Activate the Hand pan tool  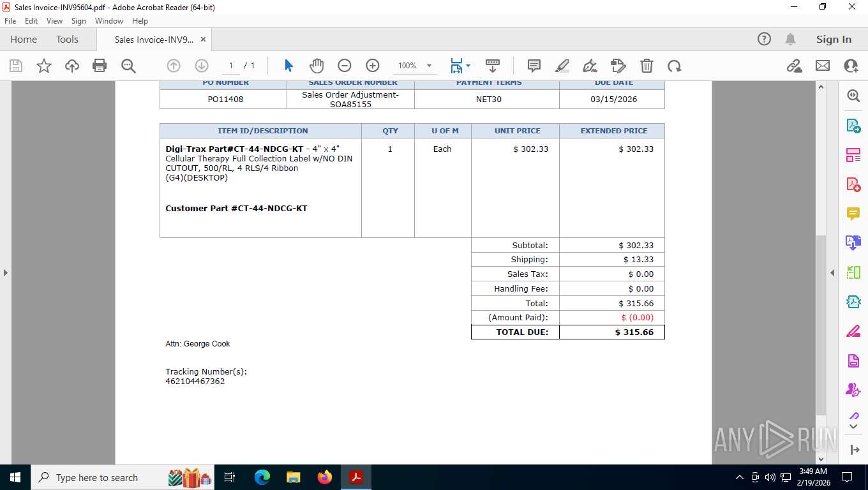[317, 66]
